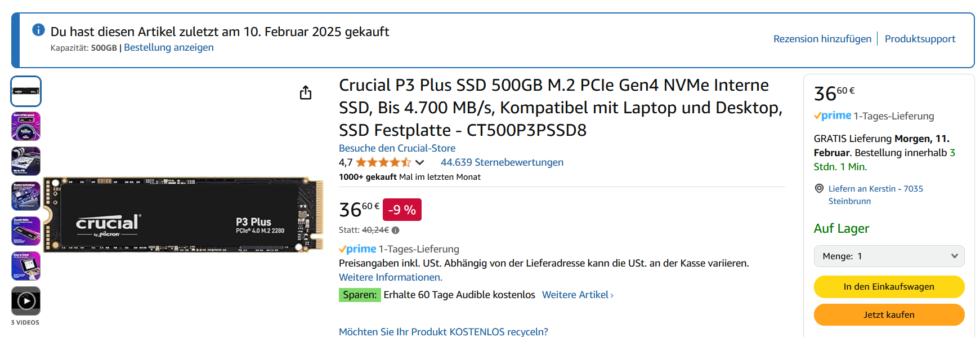
Task: Select the sixth laptop install thumbnail
Action: pyautogui.click(x=26, y=266)
